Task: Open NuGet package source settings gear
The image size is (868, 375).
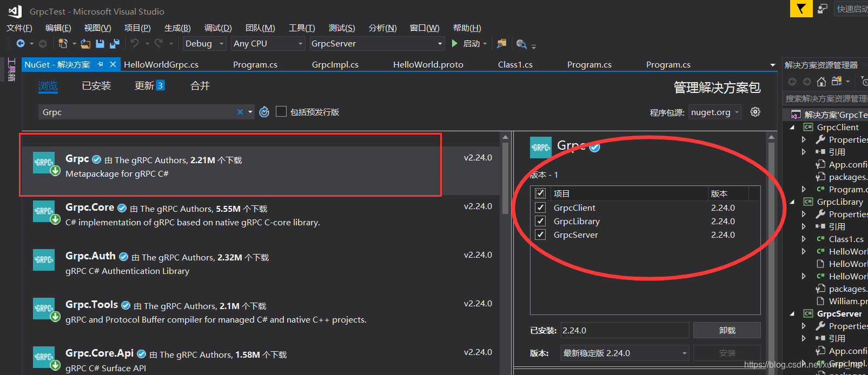Action: point(756,112)
